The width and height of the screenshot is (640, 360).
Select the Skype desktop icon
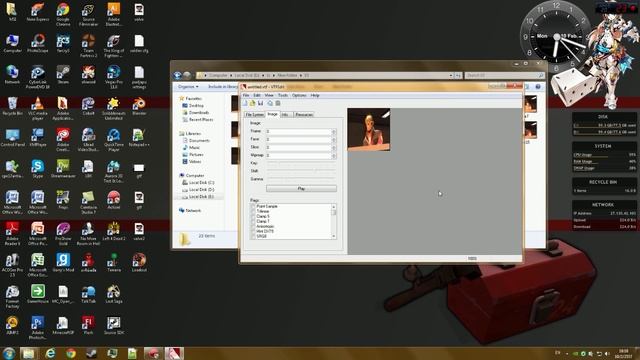click(x=38, y=170)
